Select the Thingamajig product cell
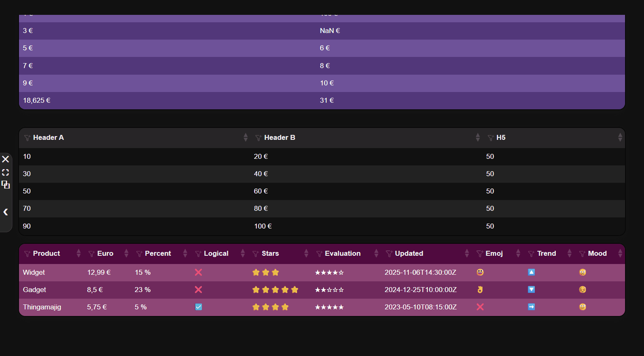The height and width of the screenshot is (356, 644). [42, 307]
